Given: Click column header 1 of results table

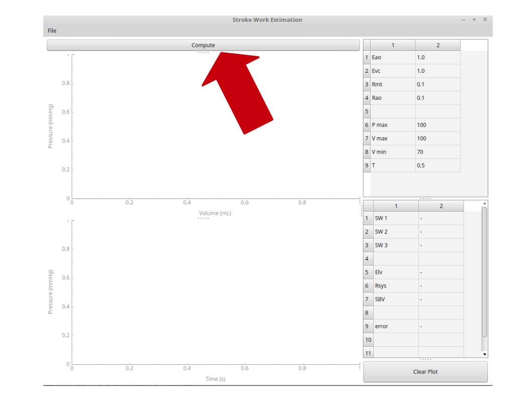Looking at the screenshot, I should click(396, 206).
